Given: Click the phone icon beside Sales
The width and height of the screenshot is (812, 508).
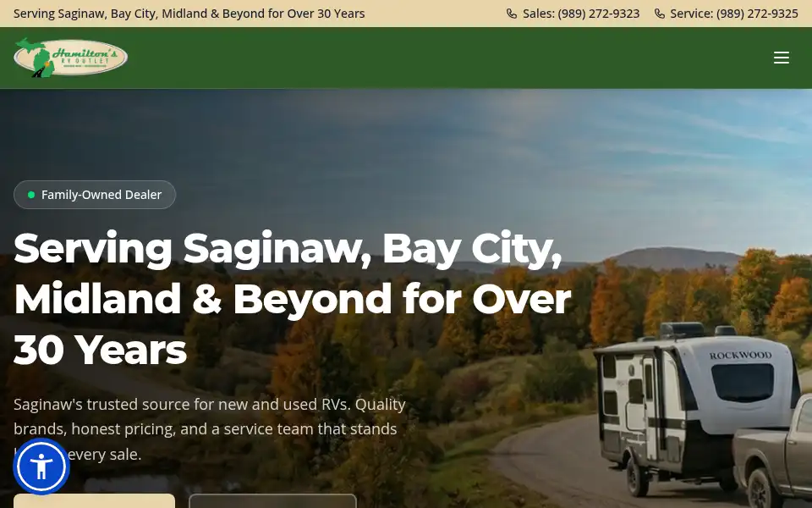Looking at the screenshot, I should (x=512, y=14).
